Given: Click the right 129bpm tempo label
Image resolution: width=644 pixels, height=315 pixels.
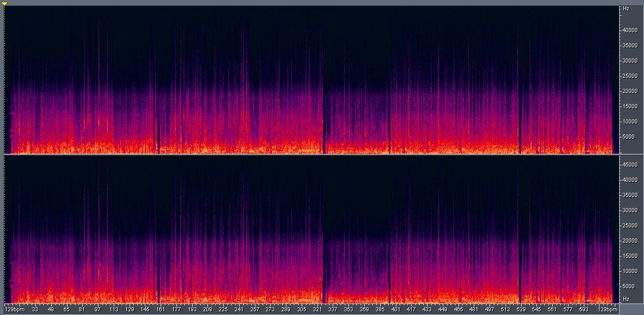Looking at the screenshot, I should point(604,309).
